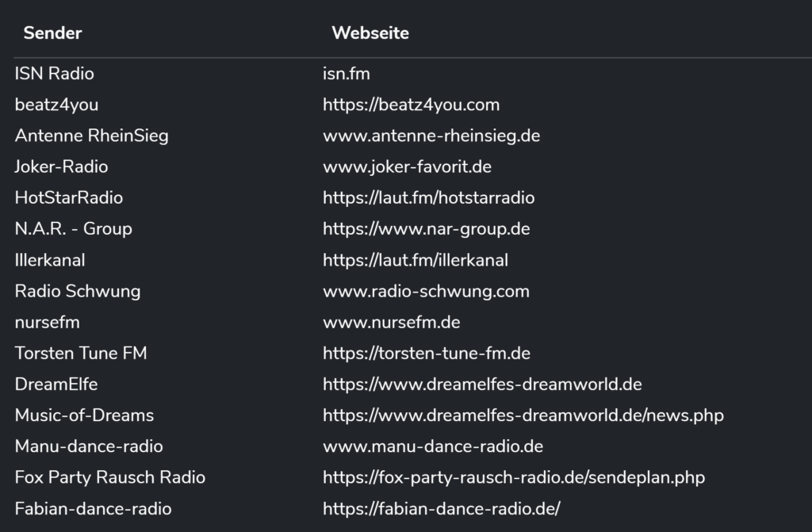Visit www.radio-schwung.com

(x=426, y=291)
